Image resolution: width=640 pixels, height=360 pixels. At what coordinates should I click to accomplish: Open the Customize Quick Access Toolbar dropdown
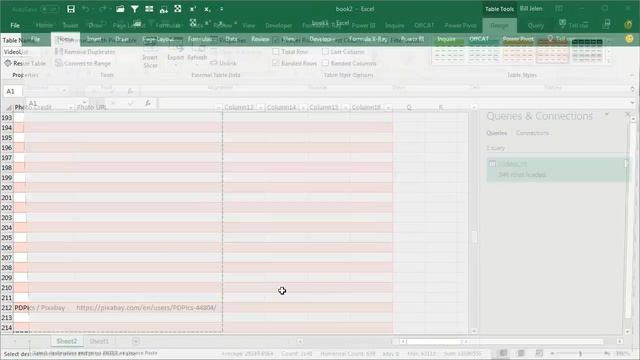click(222, 9)
